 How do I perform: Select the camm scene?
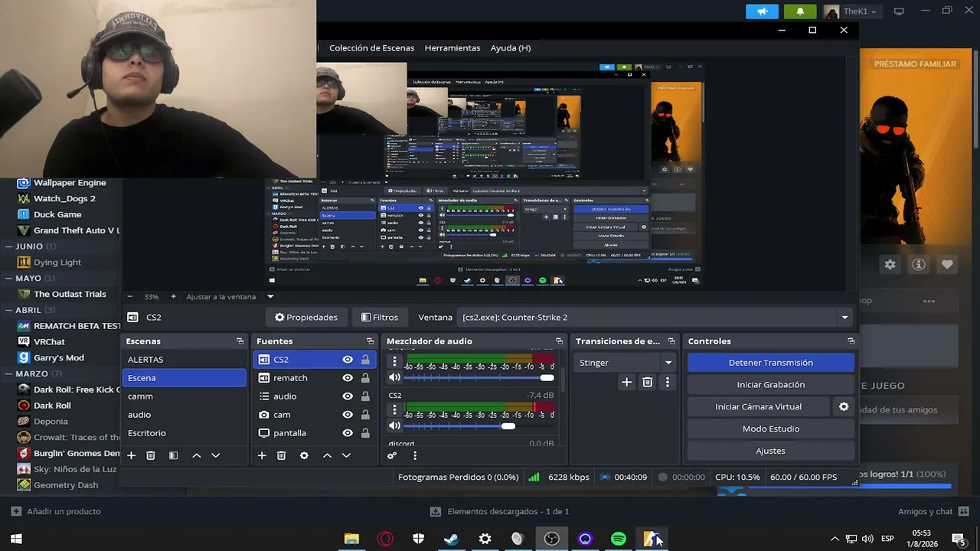coord(185,396)
